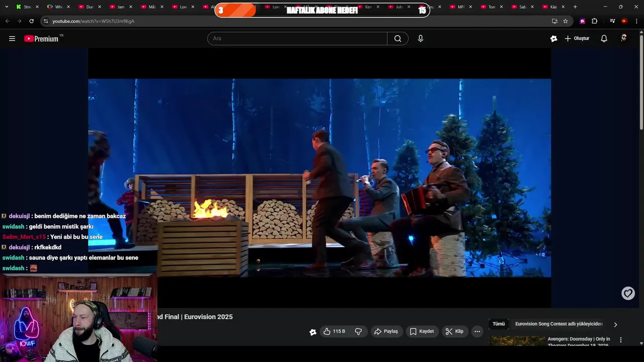Click chat message starting 'sauna diye şarkı'
The height and width of the screenshot is (362, 644).
(84, 258)
